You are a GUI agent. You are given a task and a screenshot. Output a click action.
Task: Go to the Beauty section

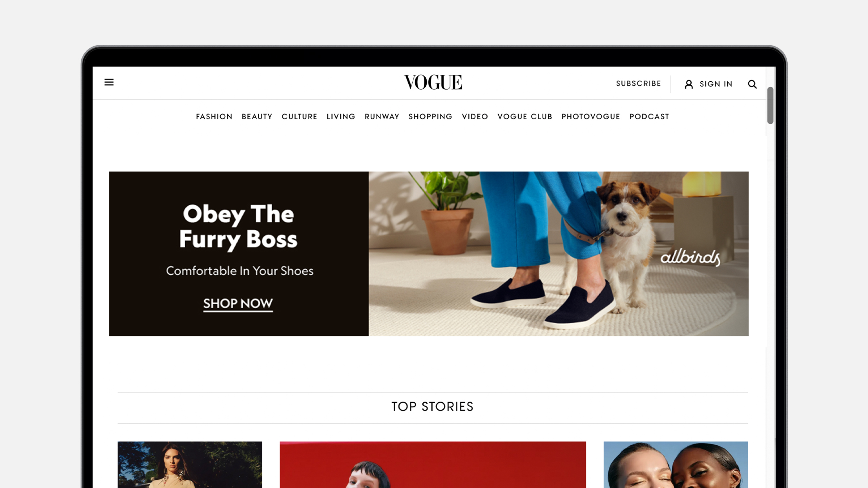click(257, 117)
